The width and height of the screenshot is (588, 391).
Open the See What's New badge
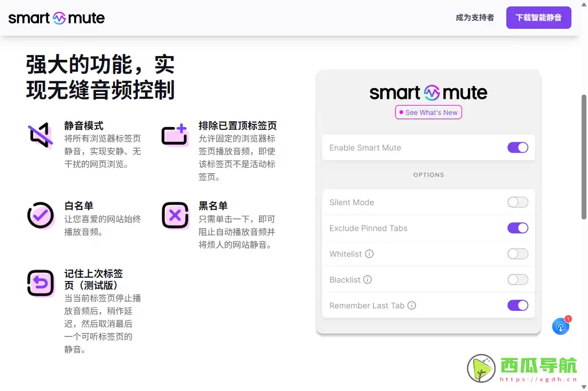tap(428, 112)
